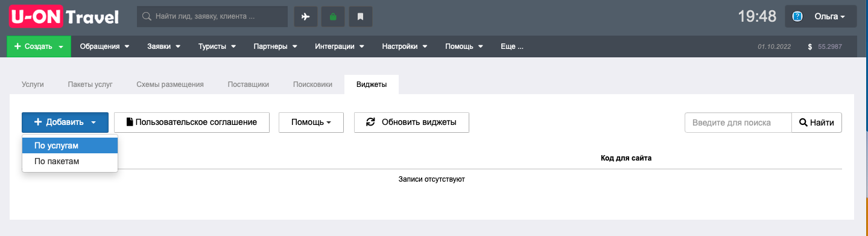
Task: Choose По пакетам from dropdown
Action: coord(70,162)
